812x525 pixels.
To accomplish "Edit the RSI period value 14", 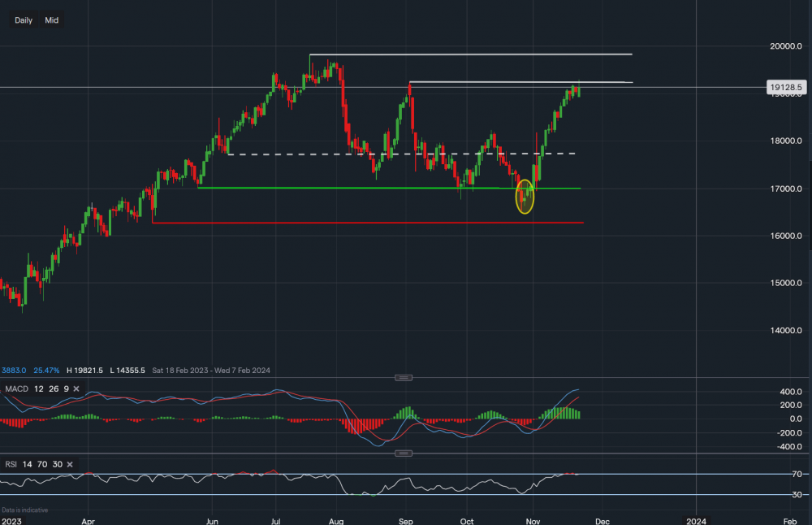I will [x=27, y=464].
